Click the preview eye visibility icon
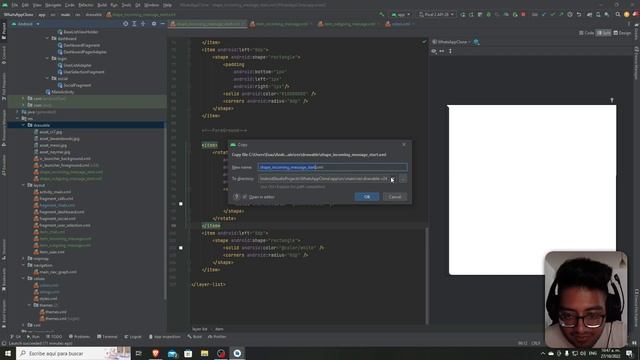 (433, 51)
